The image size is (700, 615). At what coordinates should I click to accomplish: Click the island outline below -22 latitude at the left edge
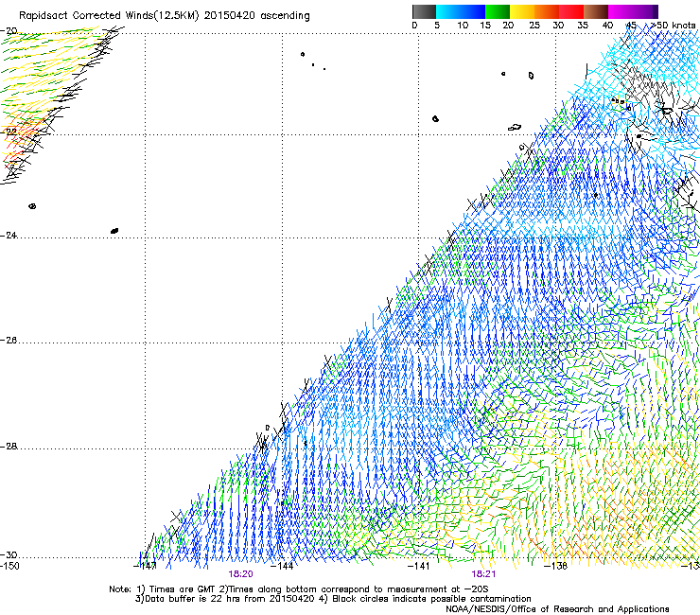click(x=32, y=206)
